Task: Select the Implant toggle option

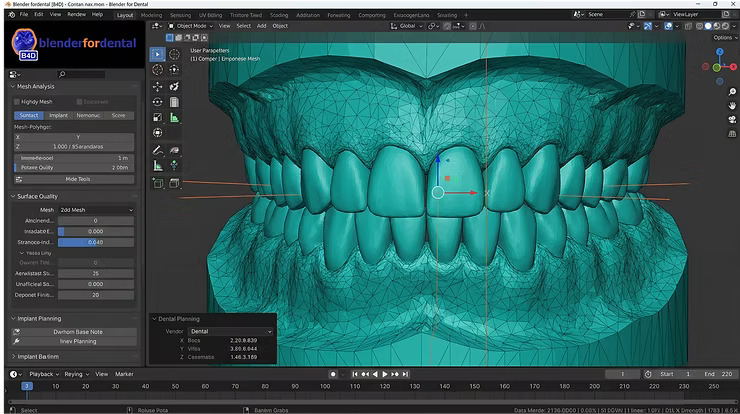Action: (58, 115)
